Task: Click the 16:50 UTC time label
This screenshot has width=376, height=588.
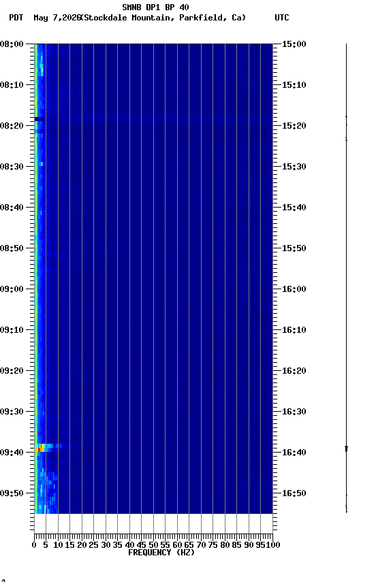Action: (x=294, y=494)
